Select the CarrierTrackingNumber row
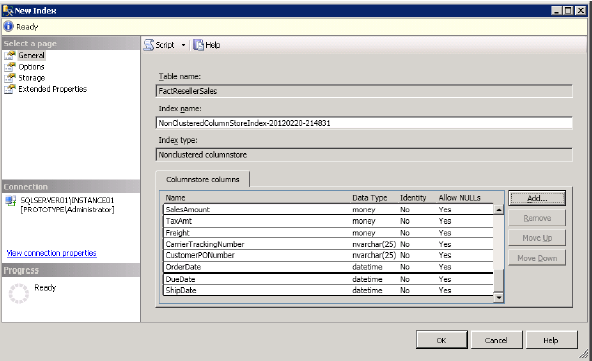The height and width of the screenshot is (361, 592). click(328, 244)
